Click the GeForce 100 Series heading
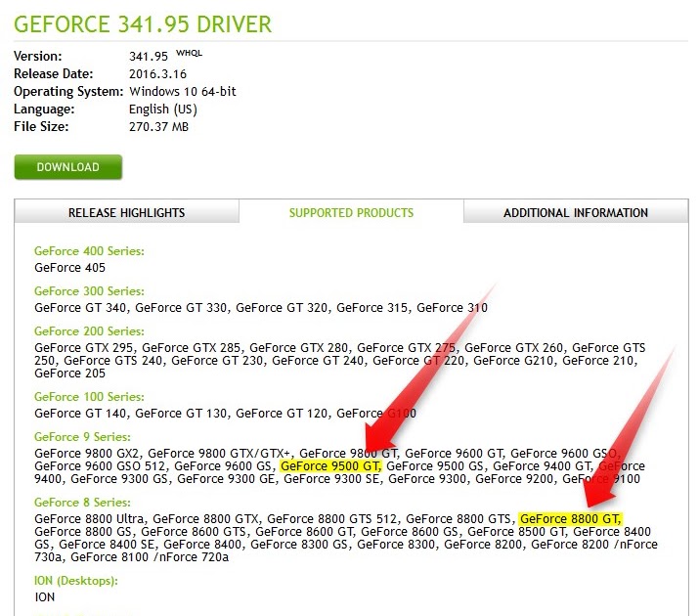 coord(89,397)
